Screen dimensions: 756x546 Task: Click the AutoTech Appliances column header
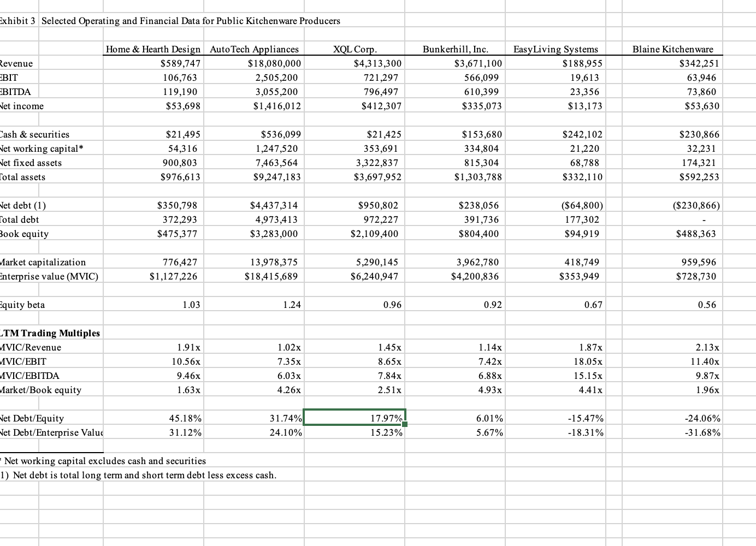point(254,49)
